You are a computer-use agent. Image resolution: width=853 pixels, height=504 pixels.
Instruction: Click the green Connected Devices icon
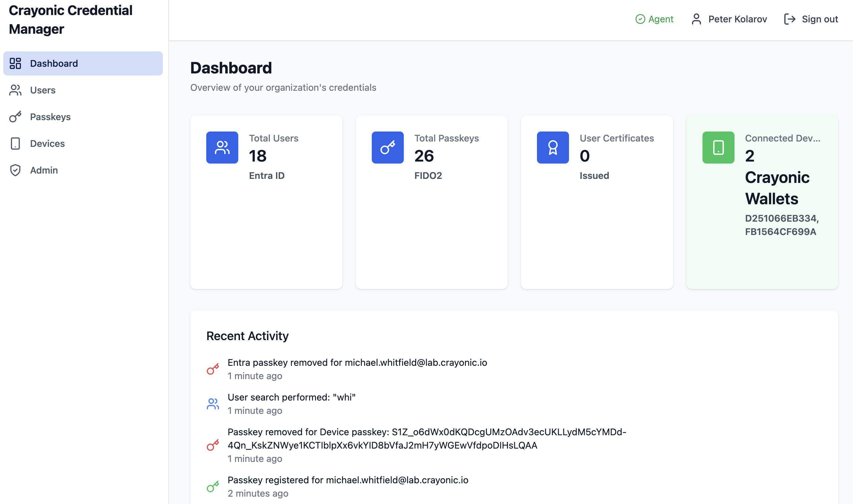click(718, 148)
